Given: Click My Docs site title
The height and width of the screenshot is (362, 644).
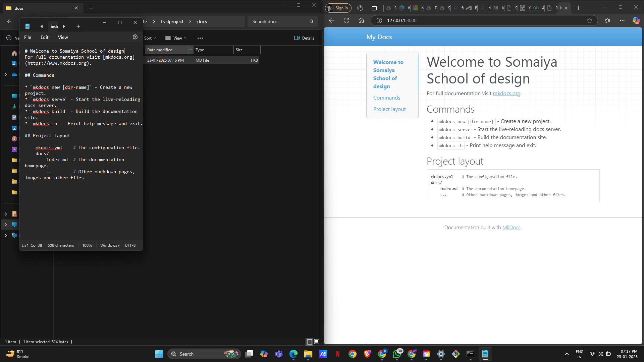Looking at the screenshot, I should coord(379,37).
